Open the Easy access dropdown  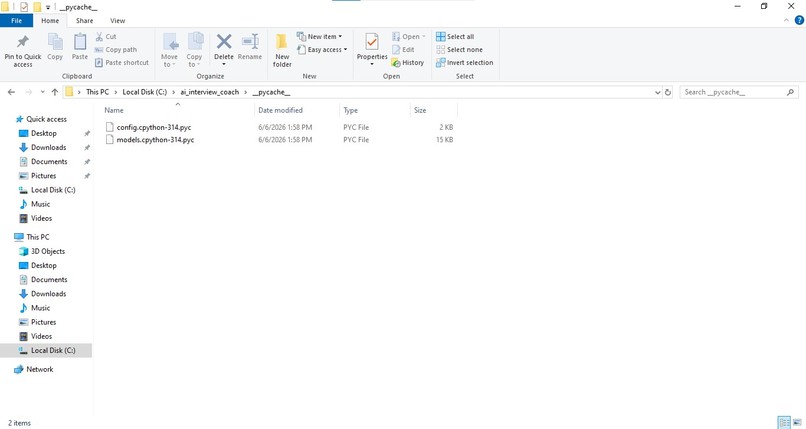pos(322,50)
